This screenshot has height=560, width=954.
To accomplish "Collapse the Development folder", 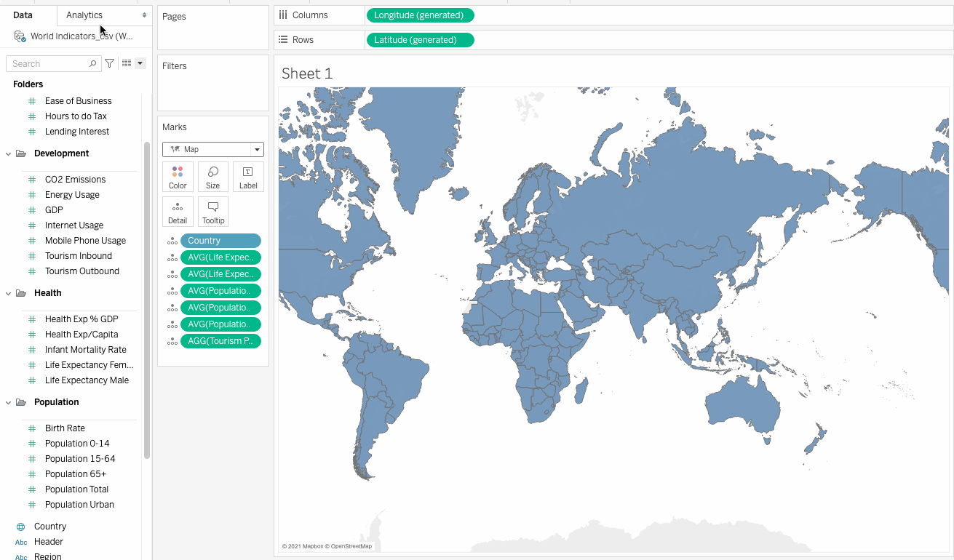I will click(8, 153).
